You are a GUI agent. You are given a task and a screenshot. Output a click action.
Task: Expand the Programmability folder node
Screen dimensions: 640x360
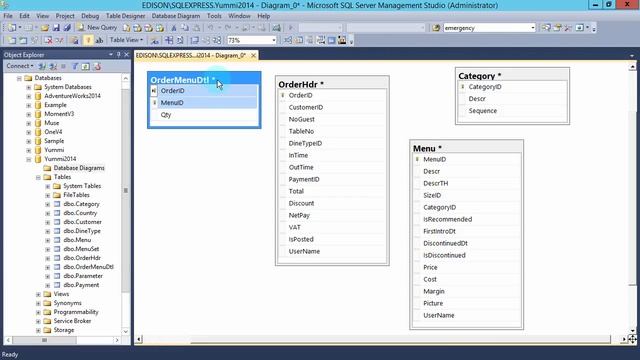pos(38,312)
